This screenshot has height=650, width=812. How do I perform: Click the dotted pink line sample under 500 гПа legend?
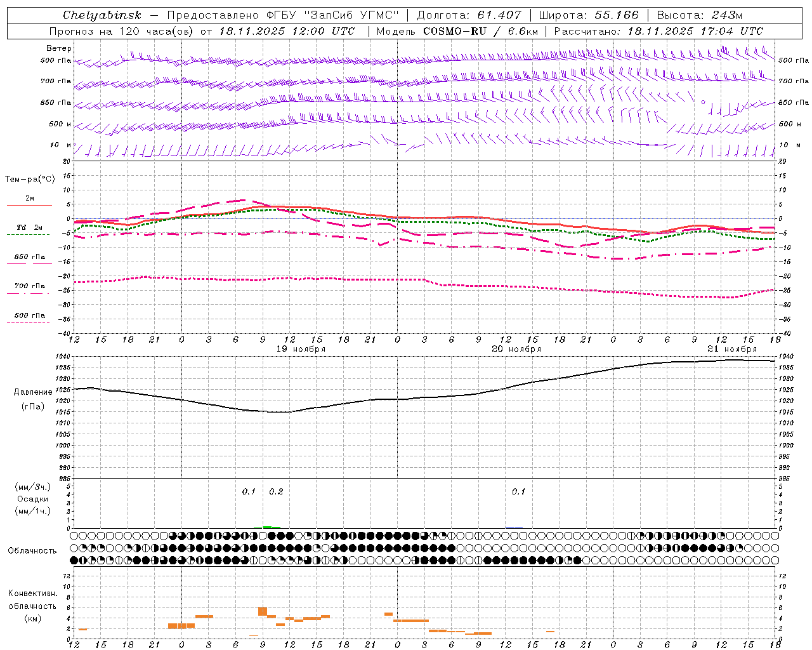click(28, 322)
